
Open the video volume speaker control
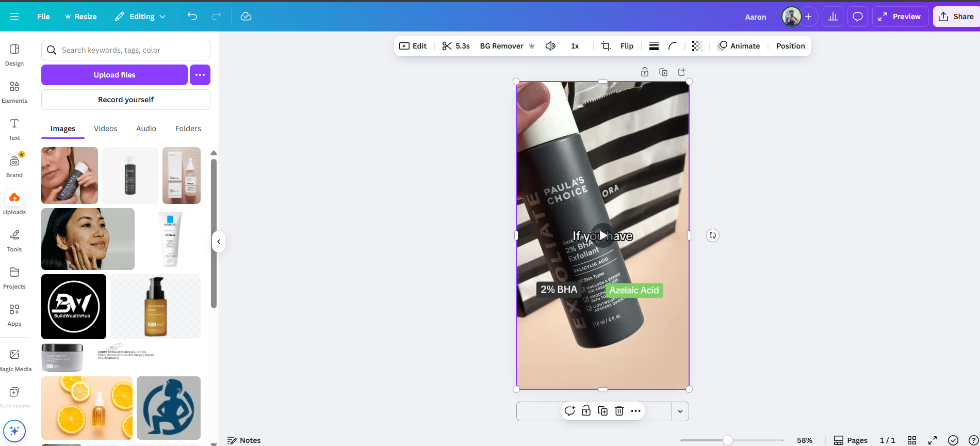[x=550, y=46]
